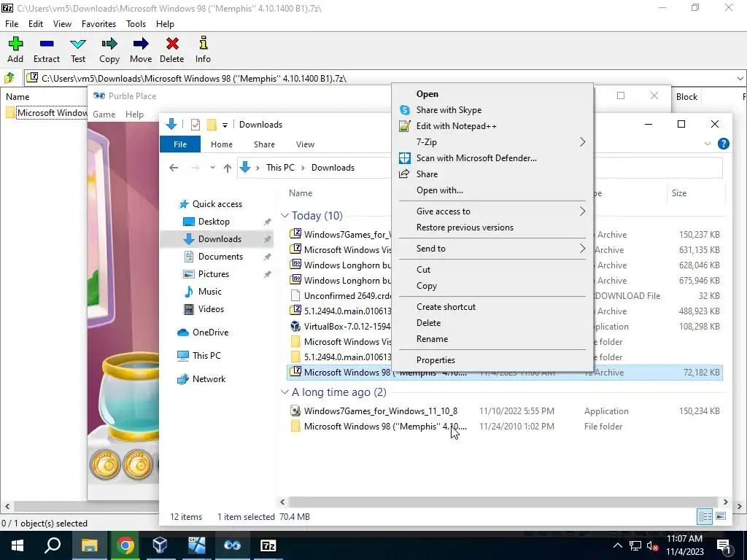Select OneDrive in the navigation pane
The height and width of the screenshot is (560, 747).
pyautogui.click(x=210, y=332)
